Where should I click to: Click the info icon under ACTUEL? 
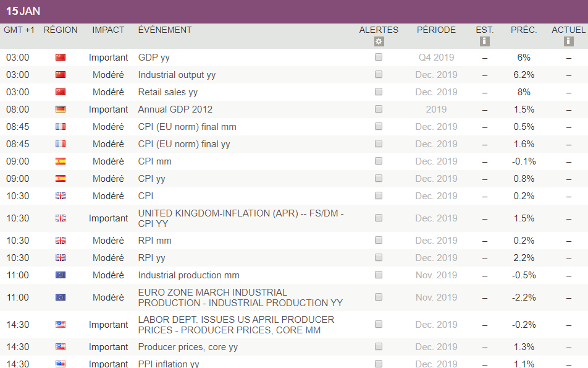pyautogui.click(x=568, y=41)
